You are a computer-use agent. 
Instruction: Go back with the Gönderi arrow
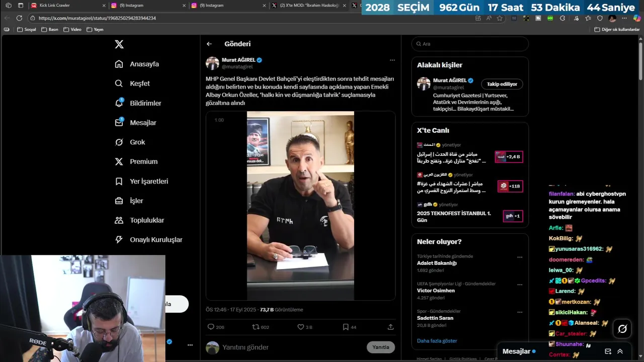pyautogui.click(x=209, y=44)
